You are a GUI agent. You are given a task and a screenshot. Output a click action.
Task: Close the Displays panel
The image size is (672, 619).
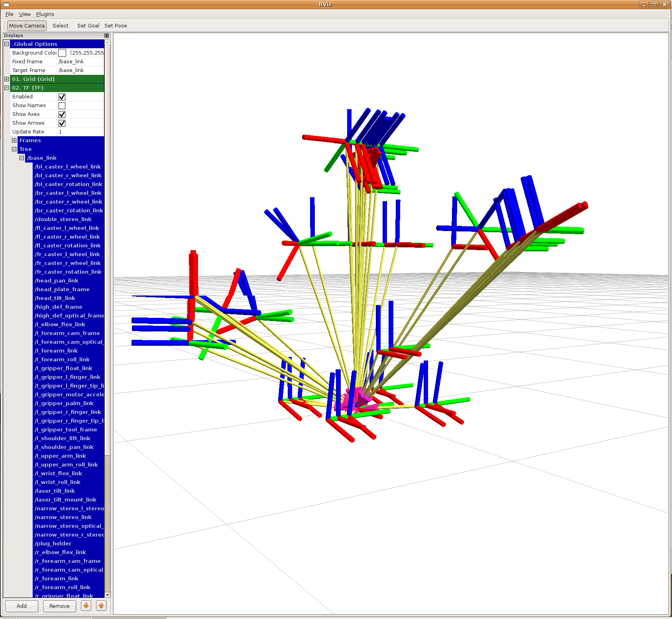(x=106, y=36)
